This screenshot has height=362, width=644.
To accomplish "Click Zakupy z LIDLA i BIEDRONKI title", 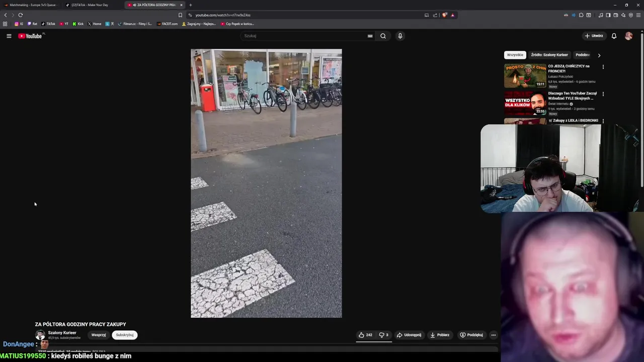I will (x=573, y=121).
